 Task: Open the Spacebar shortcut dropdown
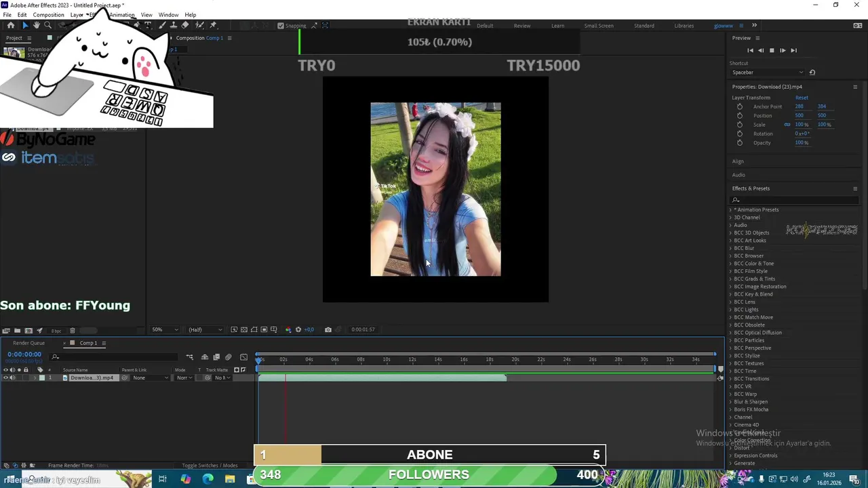point(767,73)
